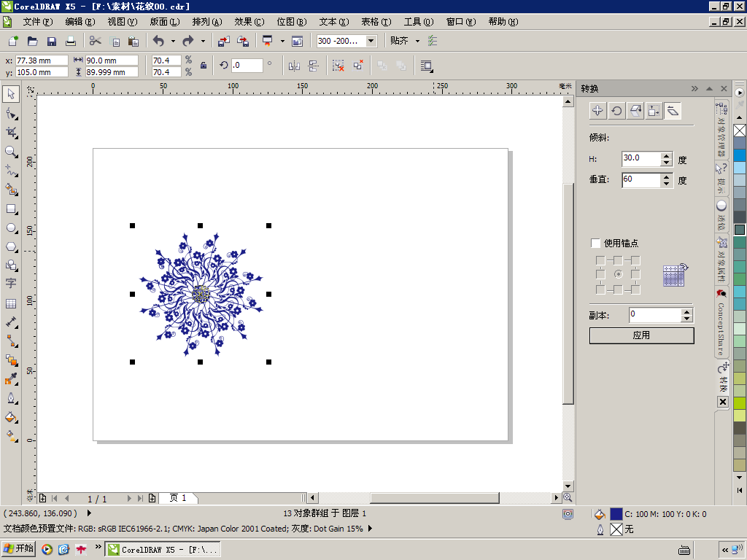Viewport: 747px width, 560px height.
Task: Select the bottom-right anchor point box
Action: [635, 289]
